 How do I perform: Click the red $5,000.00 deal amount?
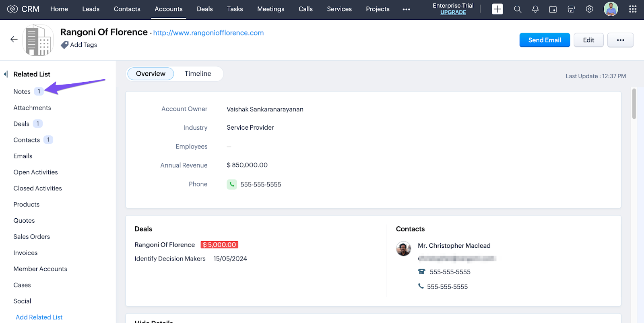pos(219,245)
